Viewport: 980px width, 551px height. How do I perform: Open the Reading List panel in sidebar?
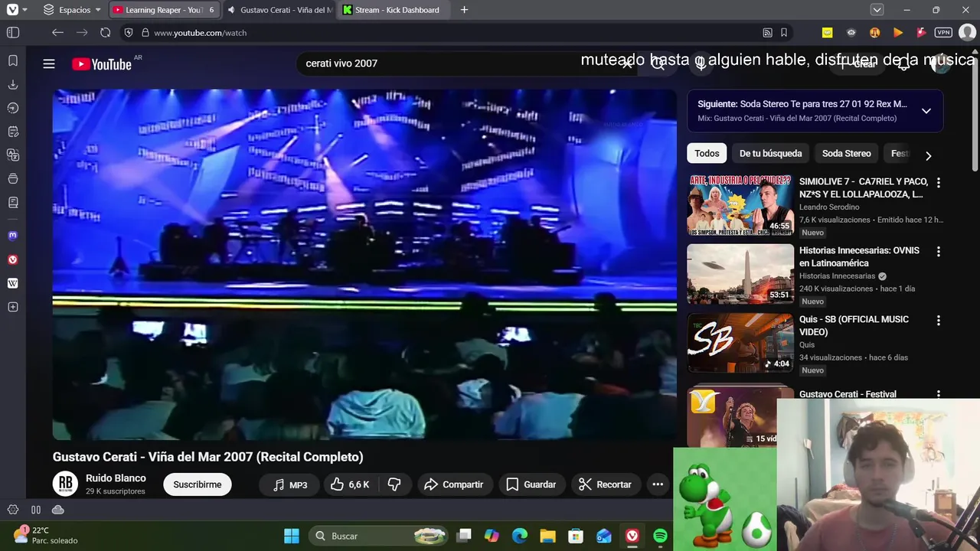(13, 203)
